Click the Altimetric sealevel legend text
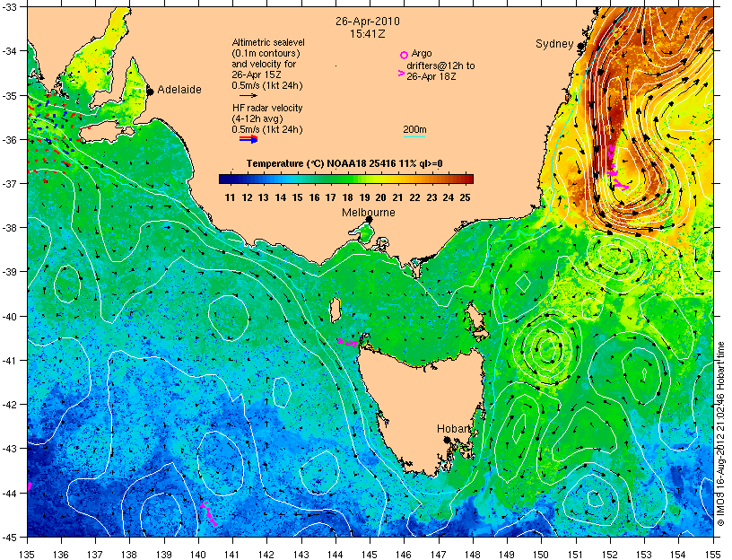This screenshot has width=732, height=560. pos(268,64)
